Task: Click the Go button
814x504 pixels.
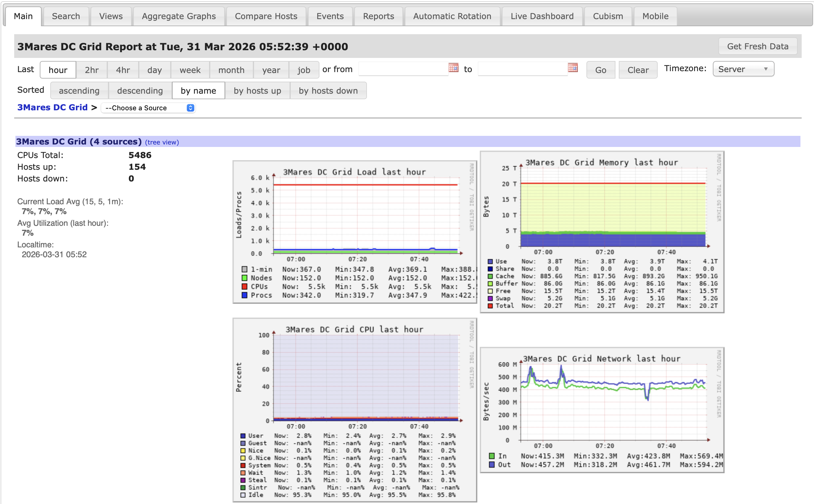Action: point(600,70)
